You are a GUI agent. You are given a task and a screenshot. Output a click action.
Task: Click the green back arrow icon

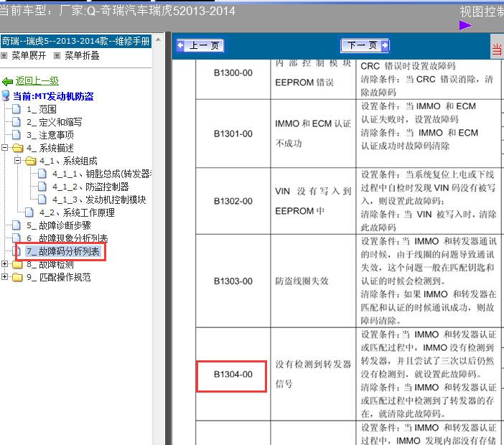pos(7,81)
